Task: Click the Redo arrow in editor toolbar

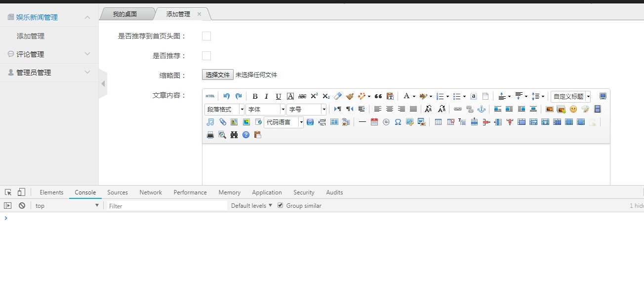Action: pos(239,96)
